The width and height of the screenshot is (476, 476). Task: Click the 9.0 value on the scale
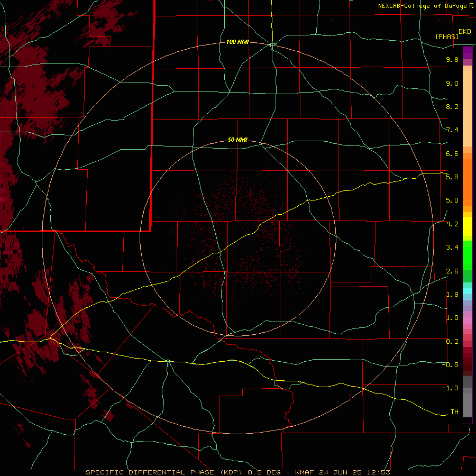tap(452, 83)
